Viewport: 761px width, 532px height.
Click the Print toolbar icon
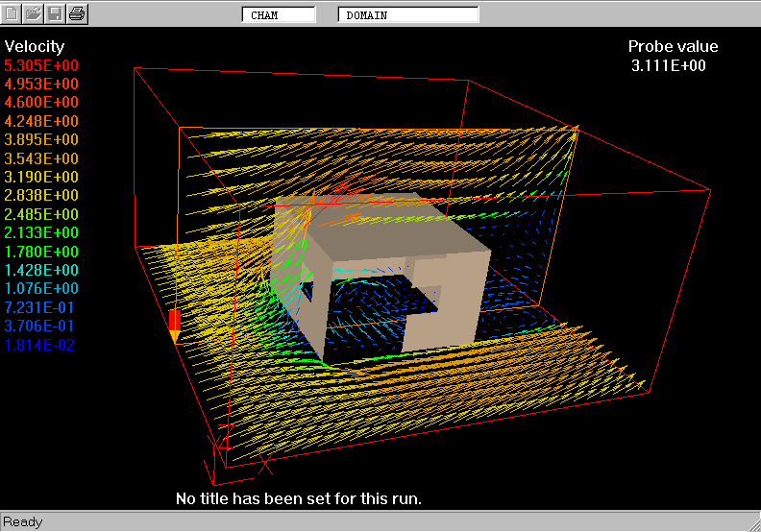pyautogui.click(x=77, y=13)
